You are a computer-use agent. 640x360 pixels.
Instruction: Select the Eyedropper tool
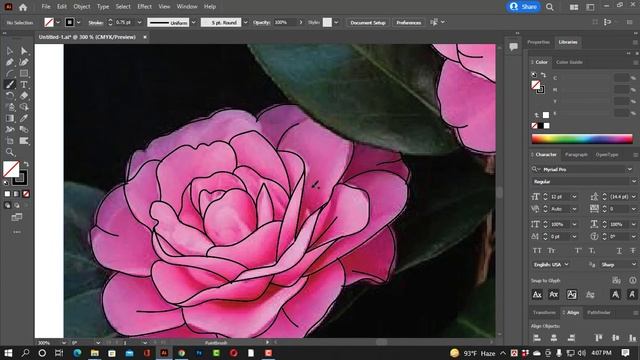(x=24, y=118)
